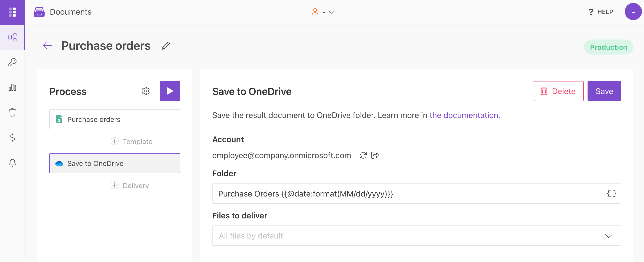644x262 pixels.
Task: Click the user profile icon in header
Action: pyautogui.click(x=315, y=12)
